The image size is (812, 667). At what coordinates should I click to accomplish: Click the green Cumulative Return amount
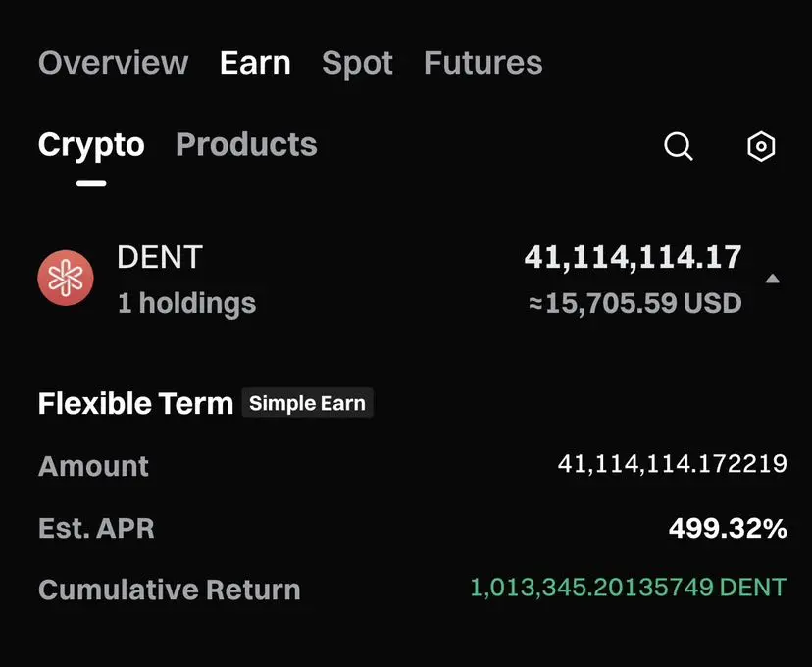(x=628, y=588)
